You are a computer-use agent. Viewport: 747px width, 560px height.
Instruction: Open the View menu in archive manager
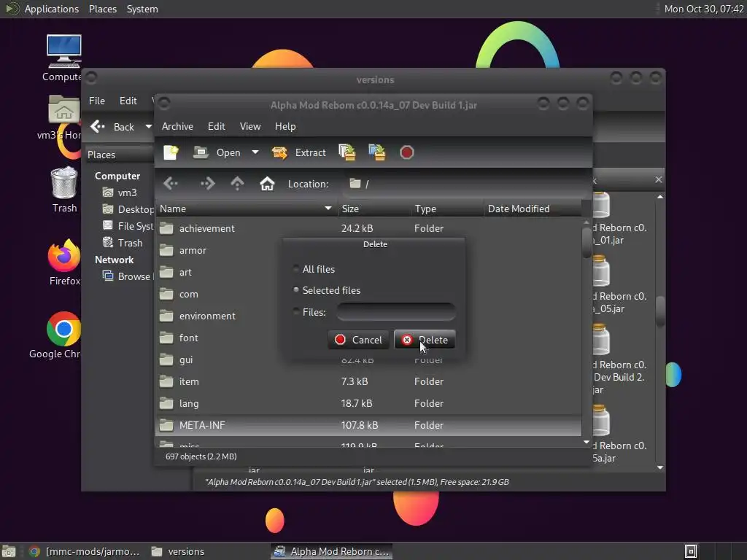pos(250,126)
